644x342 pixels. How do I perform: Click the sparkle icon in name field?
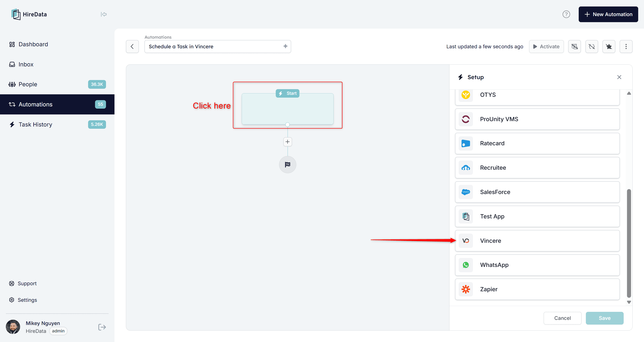click(x=285, y=46)
